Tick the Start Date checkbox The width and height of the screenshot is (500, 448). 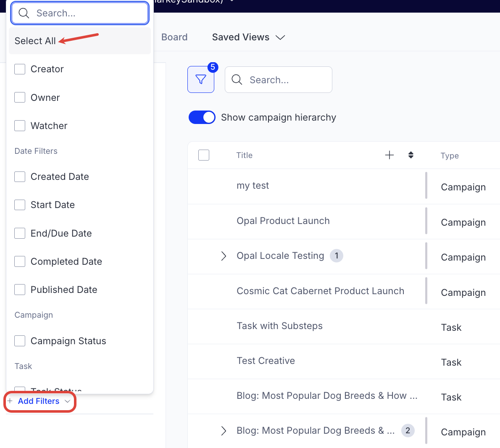(20, 205)
